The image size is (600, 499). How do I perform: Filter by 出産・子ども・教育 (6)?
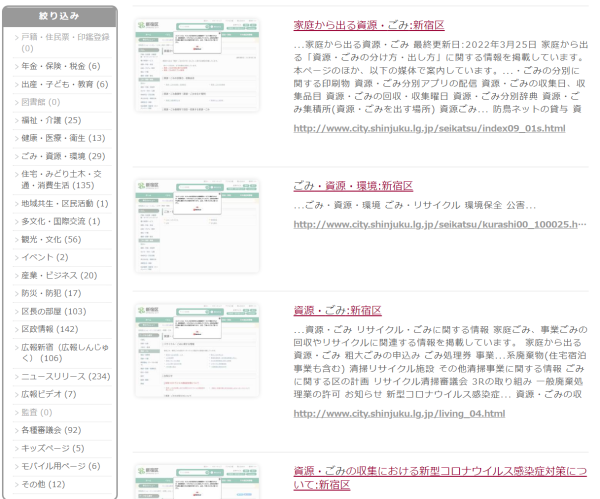(65, 84)
